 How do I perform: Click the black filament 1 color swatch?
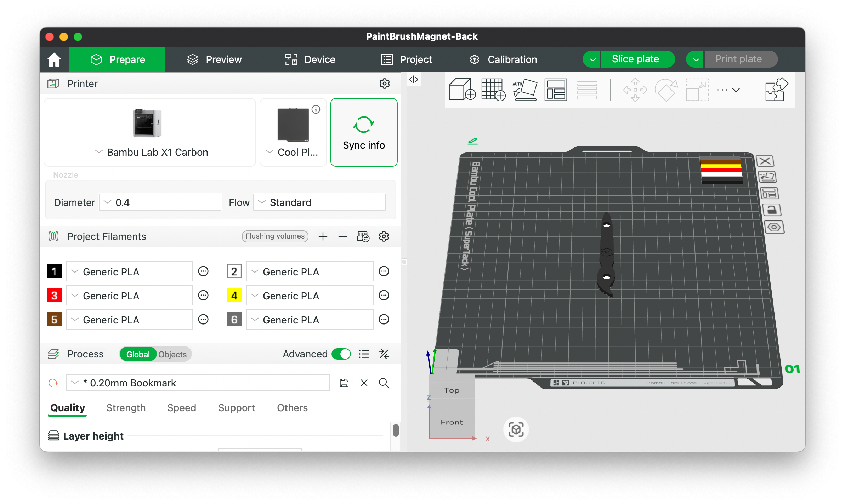coord(54,271)
